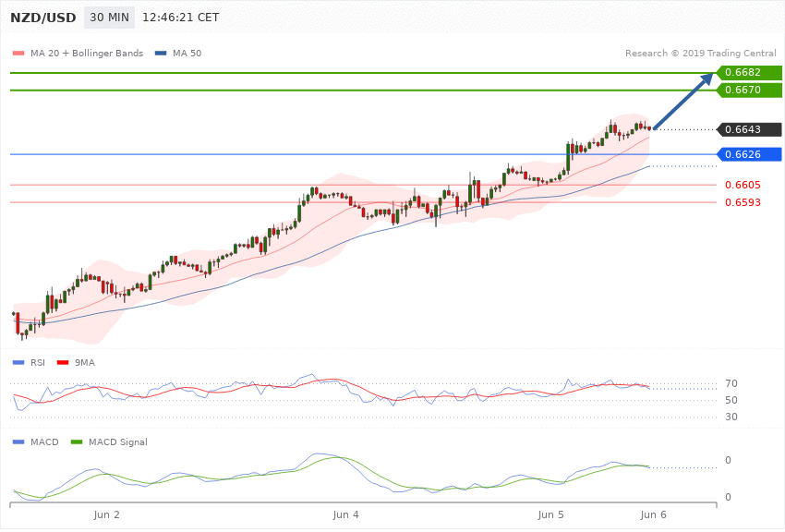785x532 pixels.
Task: Select the 30 MIN timeframe label
Action: [x=109, y=18]
